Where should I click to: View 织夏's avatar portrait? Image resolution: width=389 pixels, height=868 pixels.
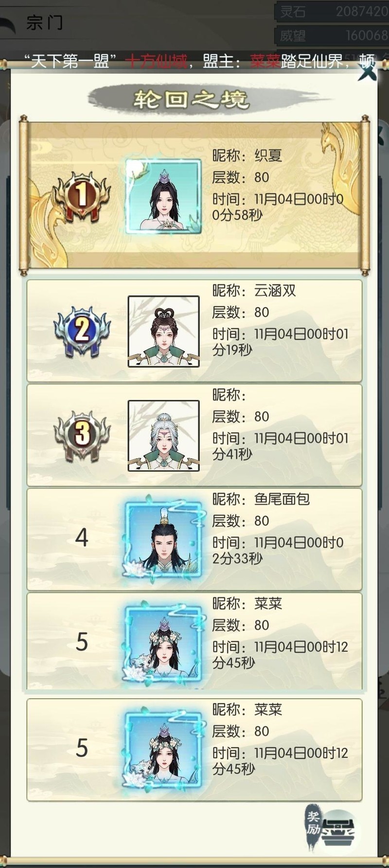(x=163, y=197)
